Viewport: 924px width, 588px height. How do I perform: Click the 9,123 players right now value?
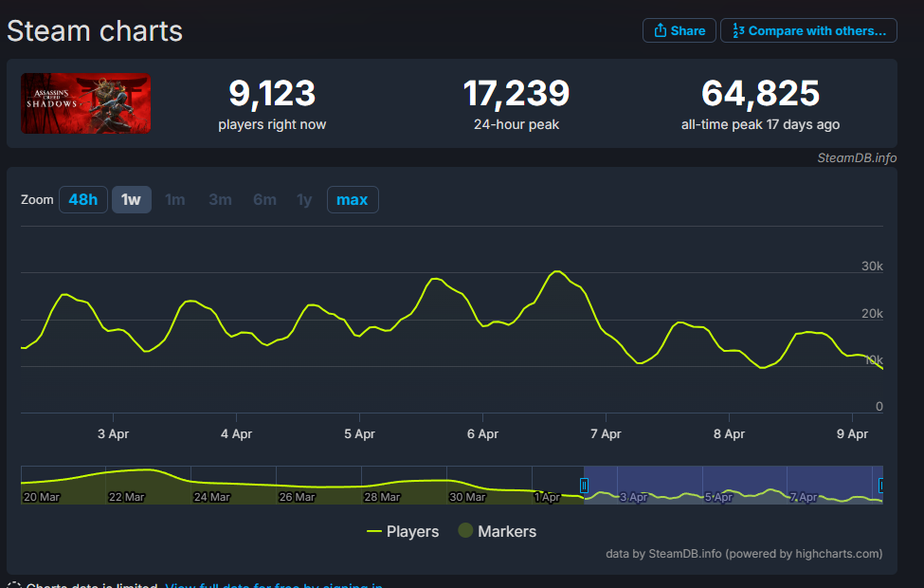pyautogui.click(x=272, y=93)
